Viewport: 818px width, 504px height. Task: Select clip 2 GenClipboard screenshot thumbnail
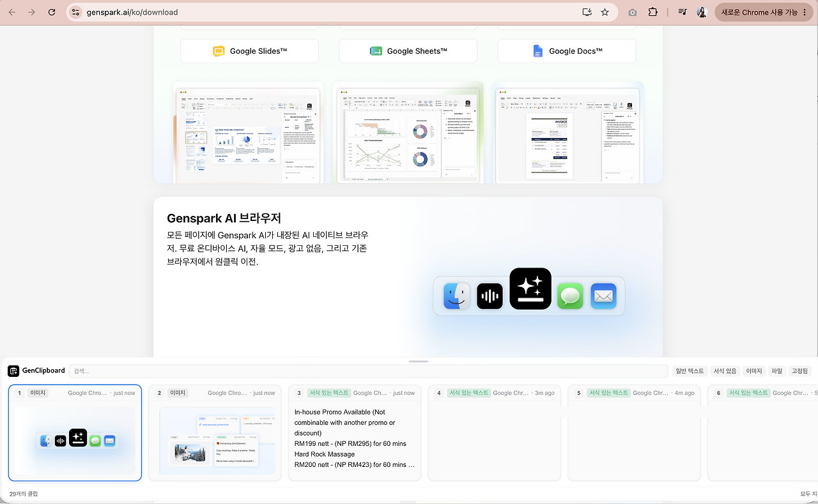tap(217, 441)
